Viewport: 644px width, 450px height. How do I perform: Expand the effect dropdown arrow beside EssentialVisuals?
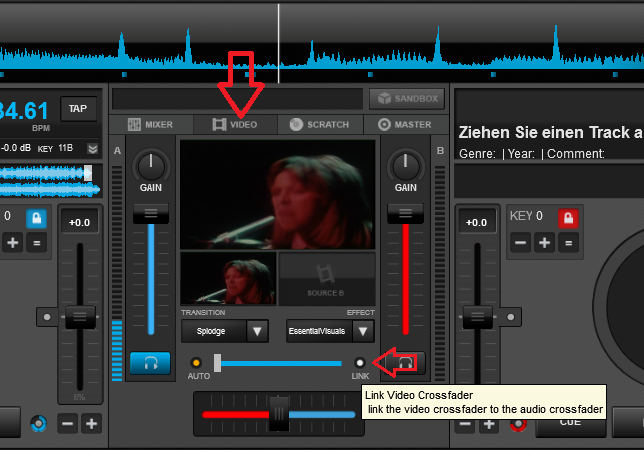pos(363,331)
